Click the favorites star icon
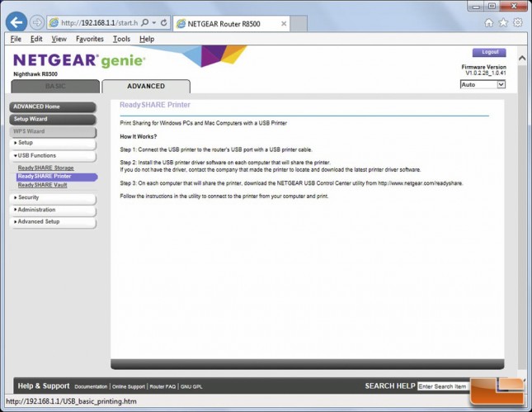 pyautogui.click(x=503, y=23)
